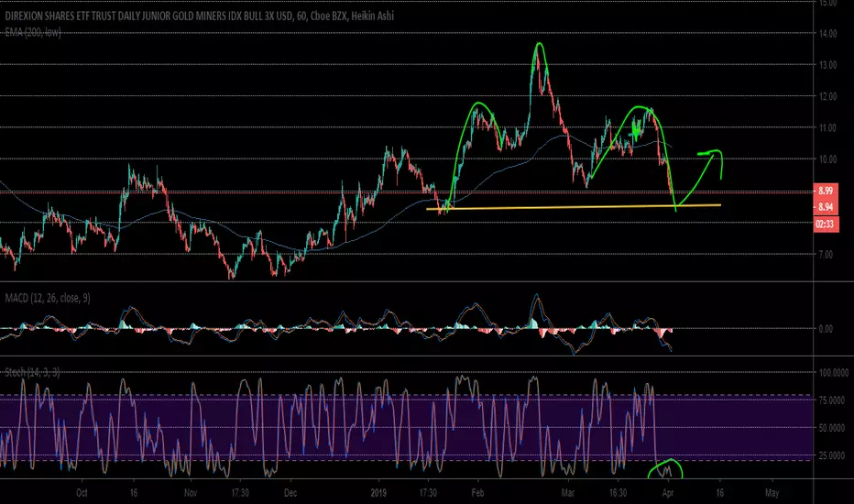Click the 17:30 label between 2019 and Feb

[x=428, y=493]
